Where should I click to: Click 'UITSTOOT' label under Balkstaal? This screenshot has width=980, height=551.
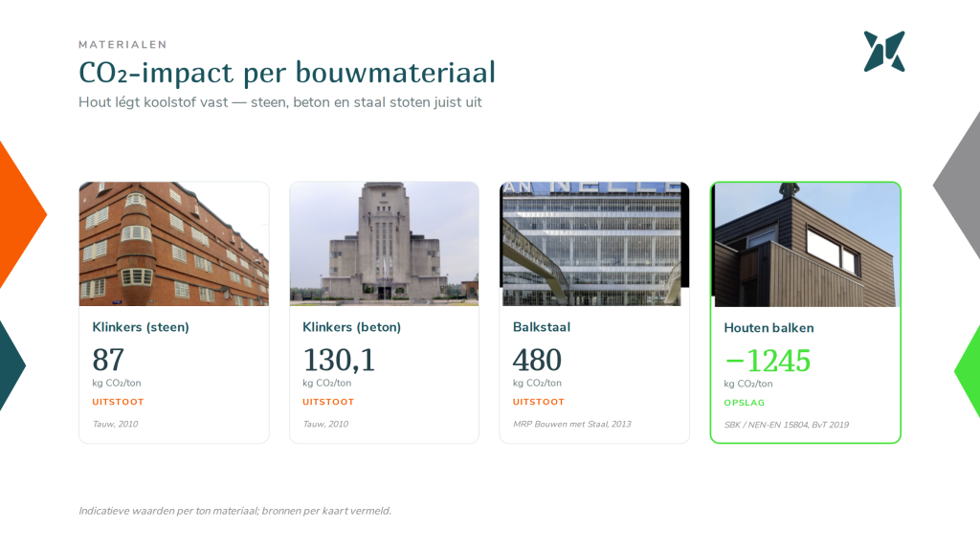tap(539, 402)
